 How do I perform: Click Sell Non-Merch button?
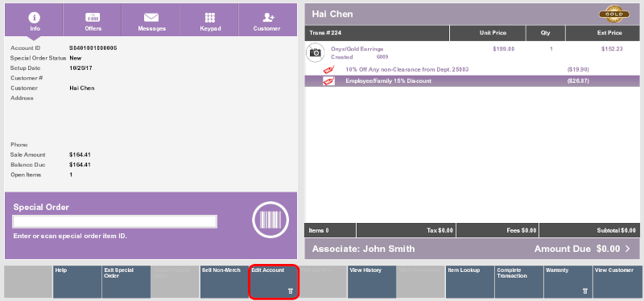[225, 282]
